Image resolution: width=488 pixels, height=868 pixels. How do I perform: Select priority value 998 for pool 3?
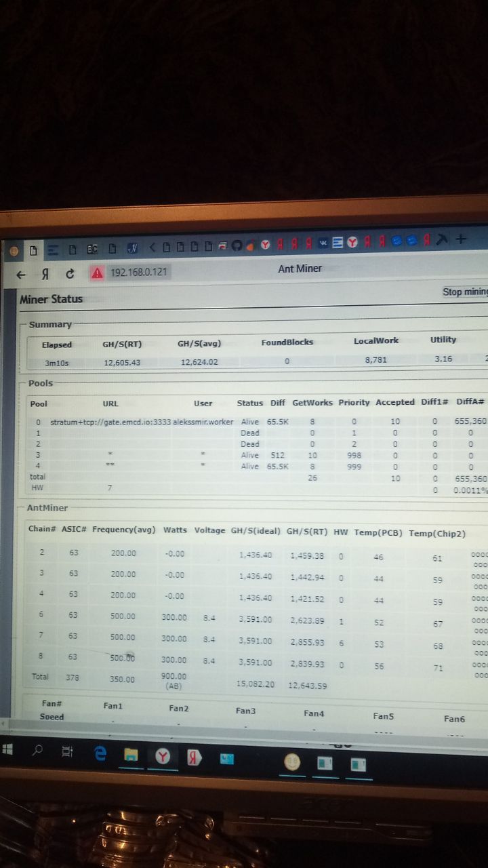354,456
